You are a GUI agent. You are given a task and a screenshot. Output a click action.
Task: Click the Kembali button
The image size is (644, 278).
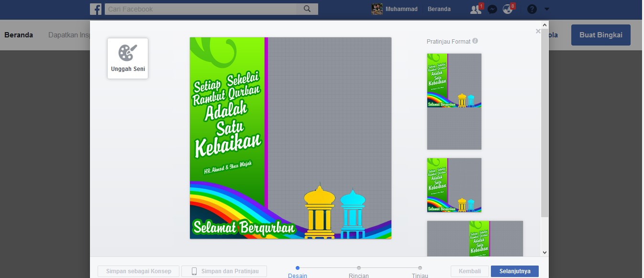click(469, 271)
